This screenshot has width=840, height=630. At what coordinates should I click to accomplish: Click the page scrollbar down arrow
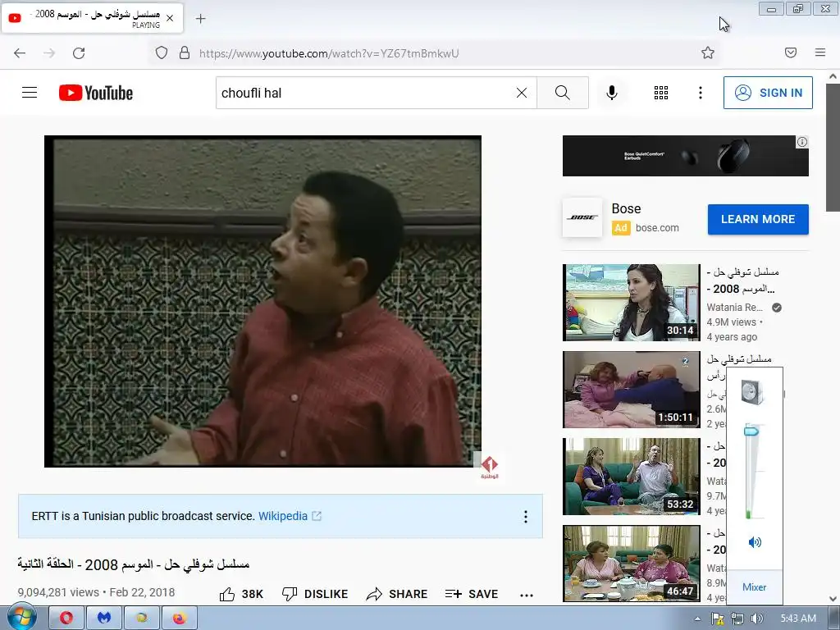pyautogui.click(x=833, y=598)
